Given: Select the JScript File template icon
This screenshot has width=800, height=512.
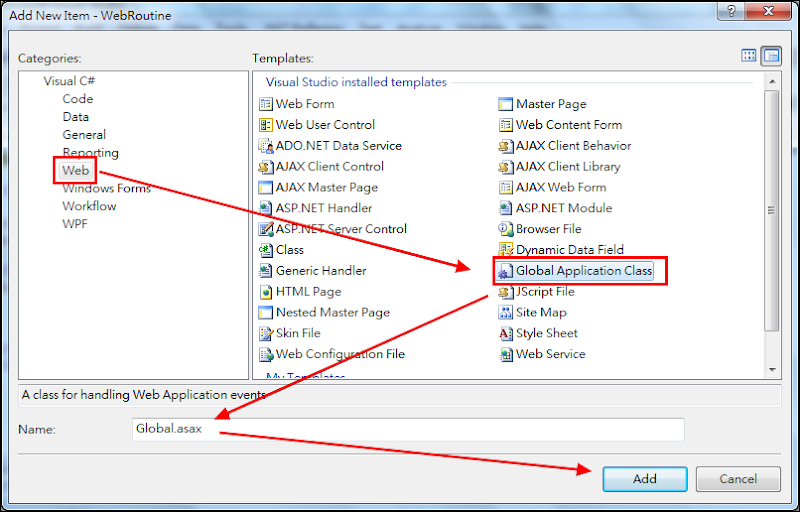Looking at the screenshot, I should point(505,292).
